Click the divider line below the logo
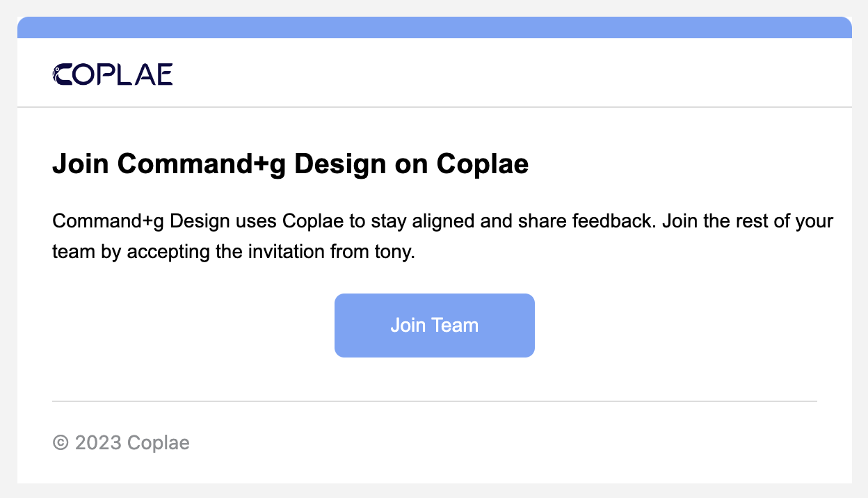This screenshot has width=868, height=498. 434,107
